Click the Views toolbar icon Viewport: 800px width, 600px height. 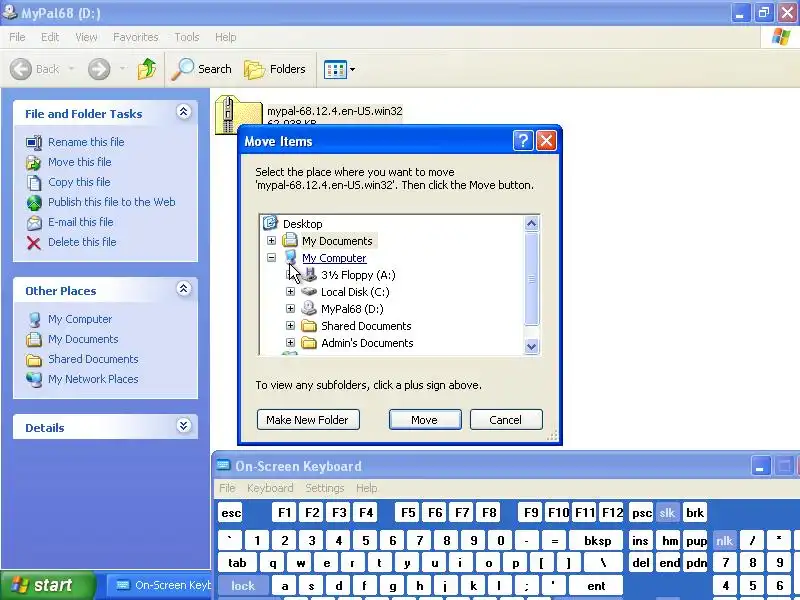point(335,69)
